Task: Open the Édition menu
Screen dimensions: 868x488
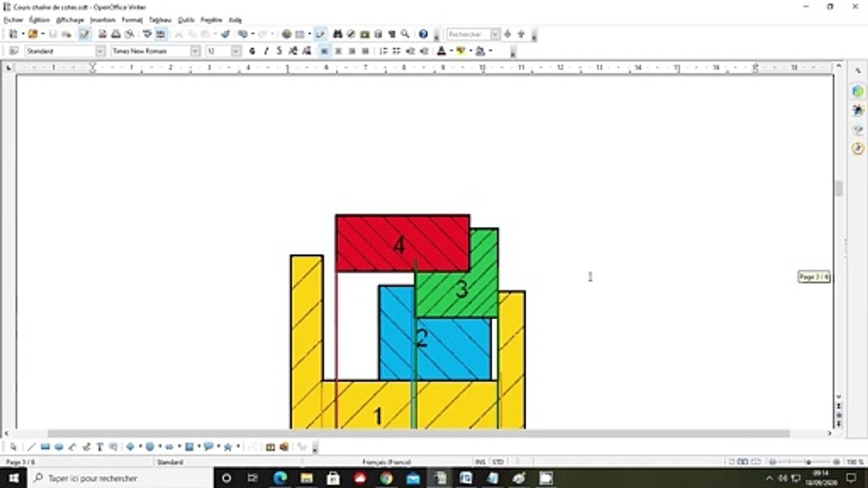Action: coord(39,20)
